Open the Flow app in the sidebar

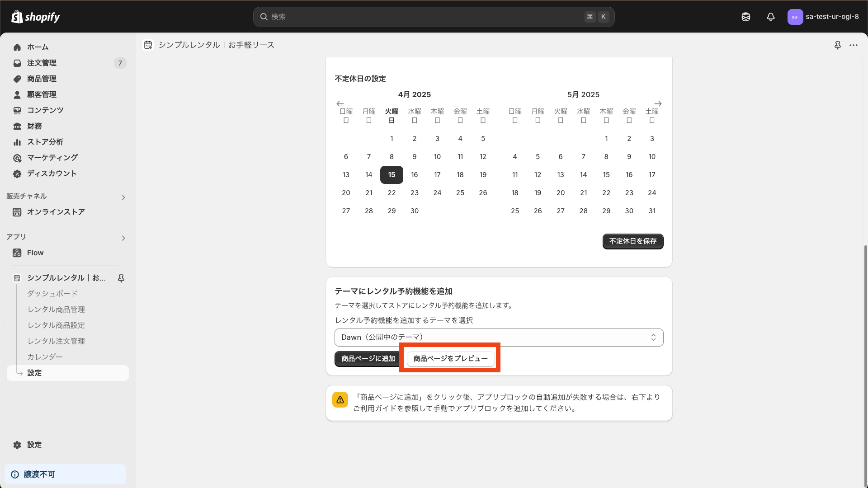(x=35, y=253)
